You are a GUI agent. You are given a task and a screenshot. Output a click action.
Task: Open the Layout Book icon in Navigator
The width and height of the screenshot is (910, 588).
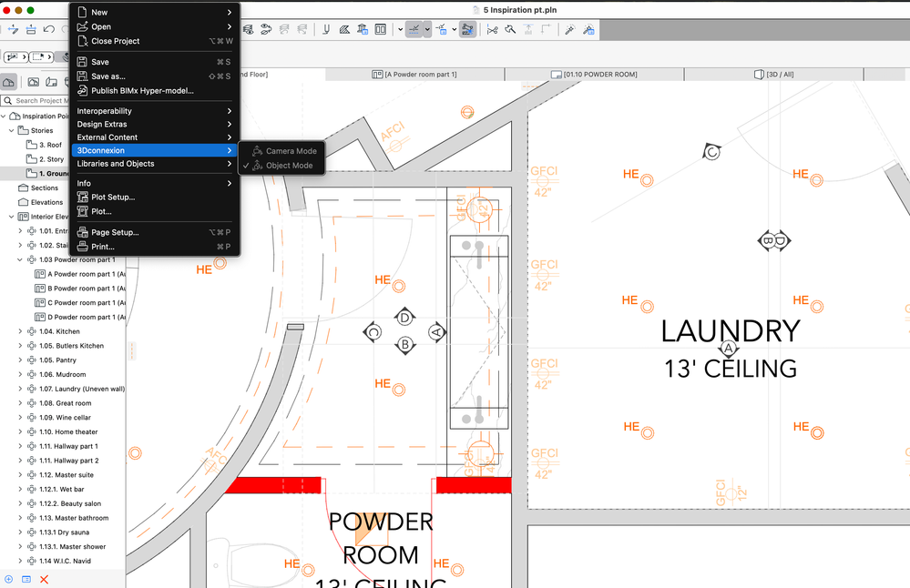tap(52, 82)
